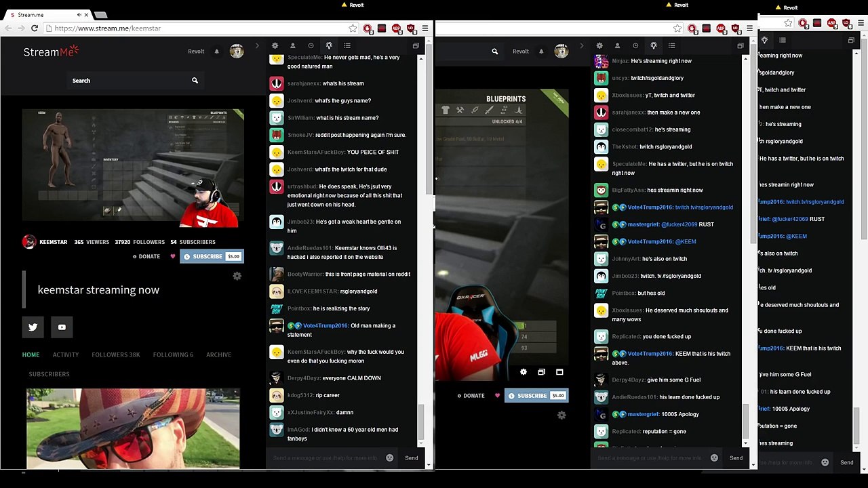Viewport: 868px width, 488px height.
Task: Open notifications bell in middle window
Action: pyautogui.click(x=541, y=52)
